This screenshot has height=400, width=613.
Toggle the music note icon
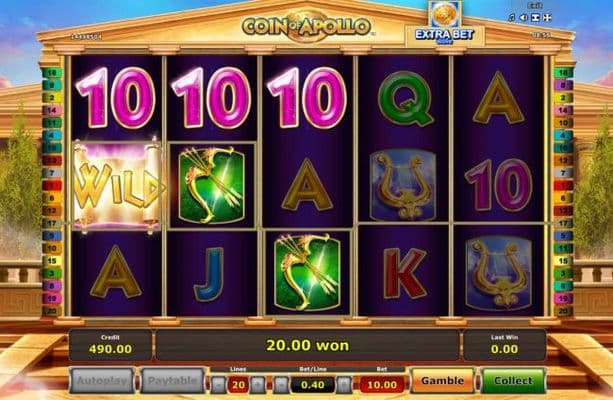[x=512, y=18]
